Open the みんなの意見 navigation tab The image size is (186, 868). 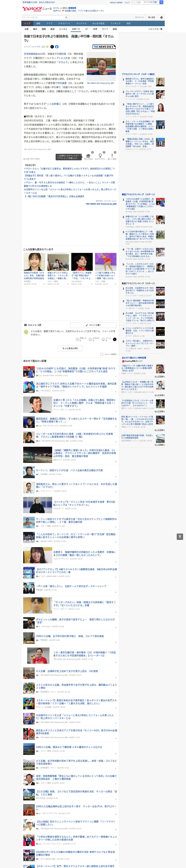[98, 24]
